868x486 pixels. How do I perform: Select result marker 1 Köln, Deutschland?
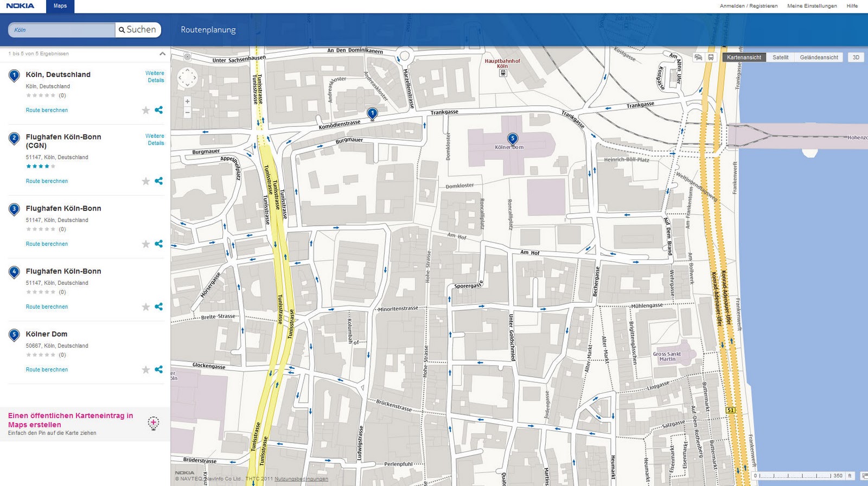15,75
